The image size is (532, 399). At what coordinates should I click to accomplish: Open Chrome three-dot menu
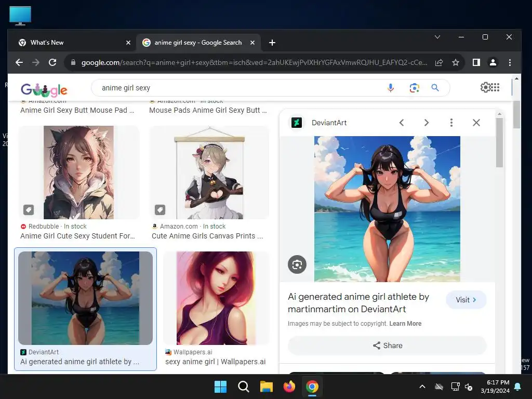[x=510, y=62]
